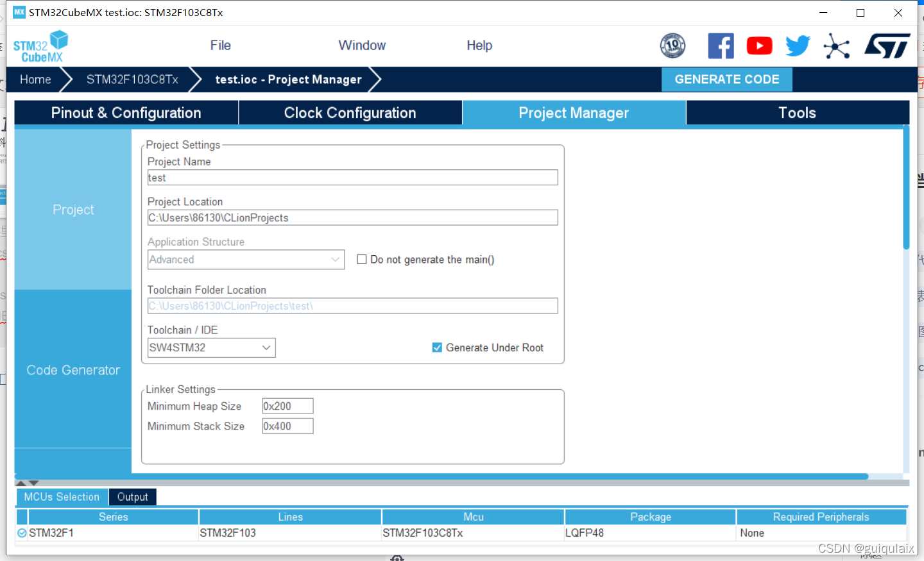Sort by the Package column header
Viewport: 924px width, 561px height.
click(x=651, y=517)
